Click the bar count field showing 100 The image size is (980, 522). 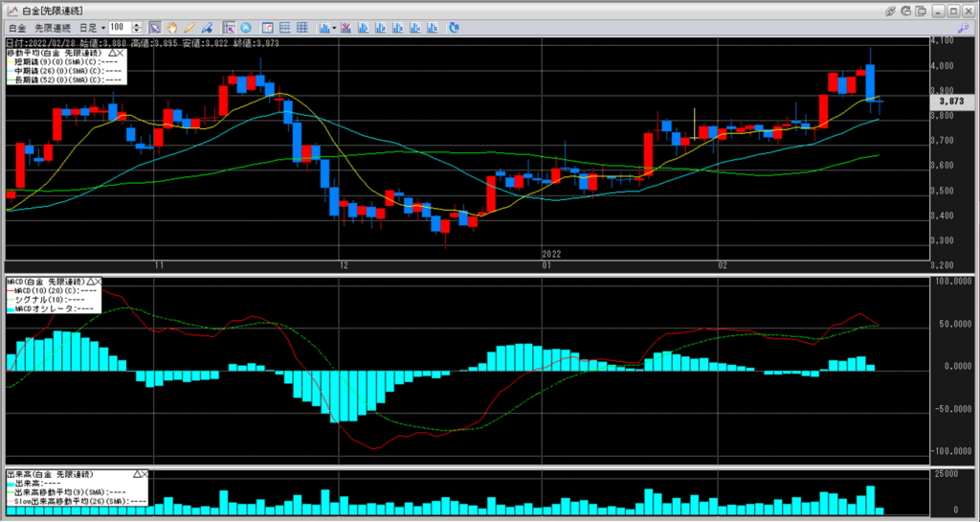(121, 28)
